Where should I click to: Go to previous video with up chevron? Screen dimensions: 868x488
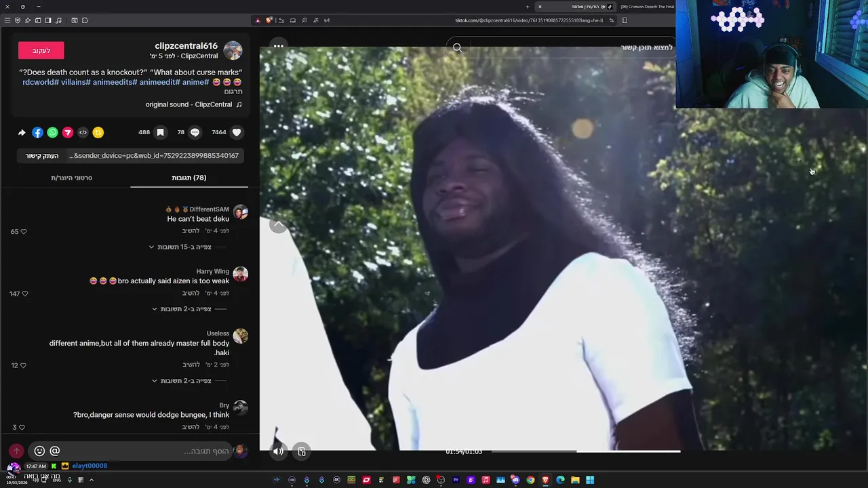point(279,225)
